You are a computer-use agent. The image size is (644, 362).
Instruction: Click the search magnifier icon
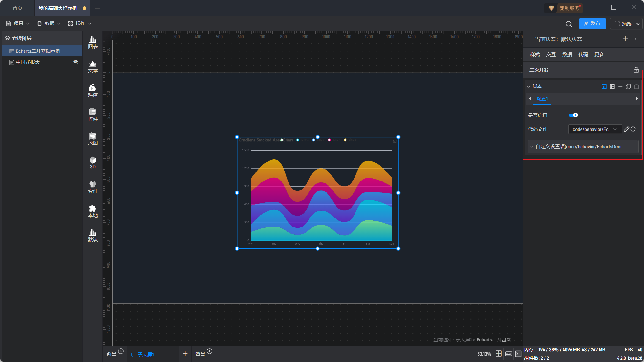coord(569,24)
